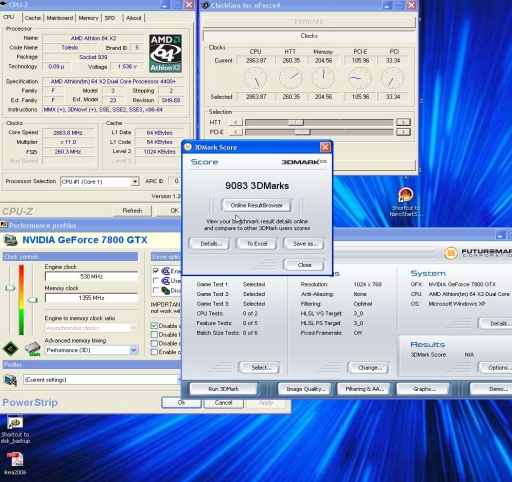Viewport: 512px width, 482px height.
Task: Click the engine chip icon in PowerStrip
Action: [x=11, y=349]
